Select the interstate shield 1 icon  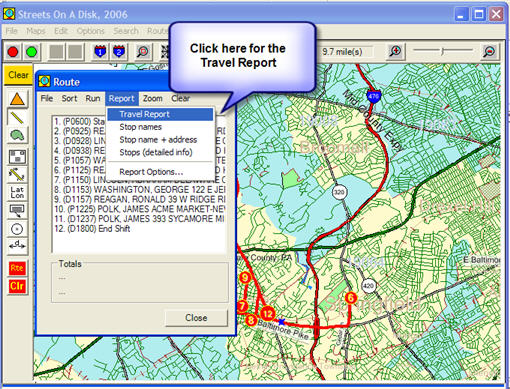pyautogui.click(x=100, y=52)
